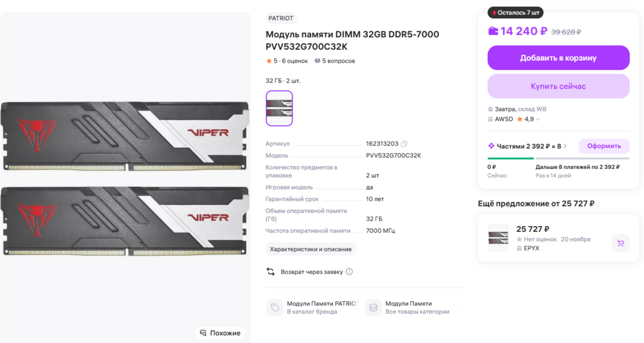This screenshot has width=644, height=343.
Task: Open Характеристики и описание section
Action: [x=311, y=249]
